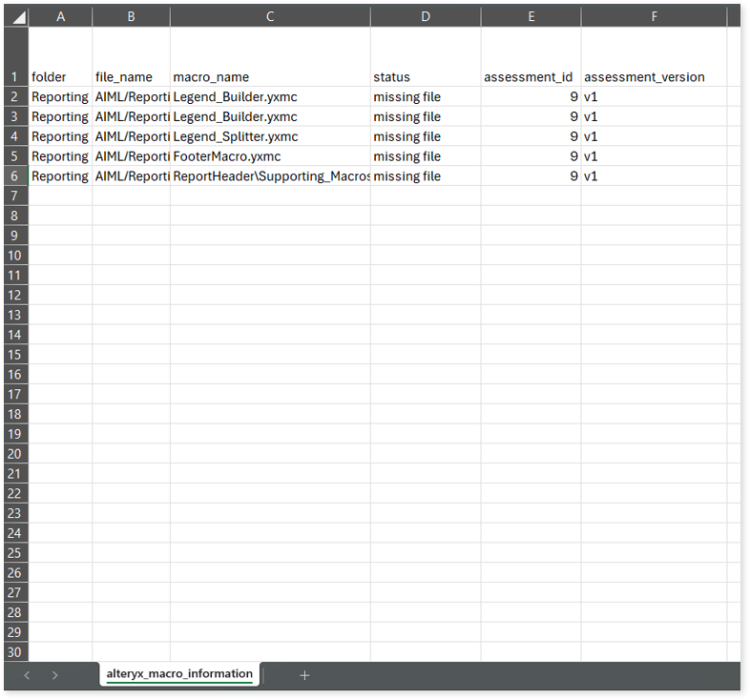The image size is (750, 700).
Task: Select the FooterMacro.yxmc cell
Action: click(x=270, y=156)
